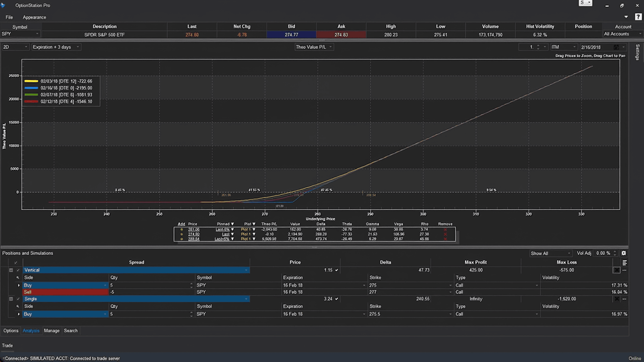Open the calendar picker next to 2/16/2018
The image size is (644, 362).
[616, 47]
